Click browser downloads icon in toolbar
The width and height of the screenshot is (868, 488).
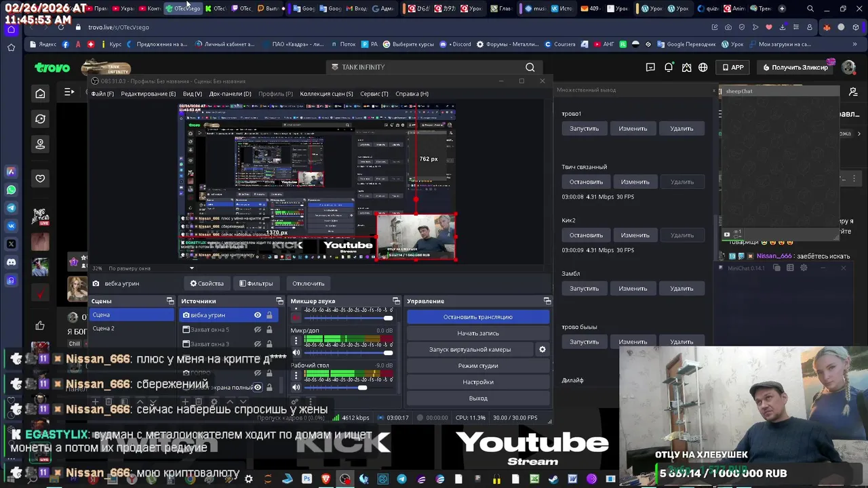click(783, 27)
